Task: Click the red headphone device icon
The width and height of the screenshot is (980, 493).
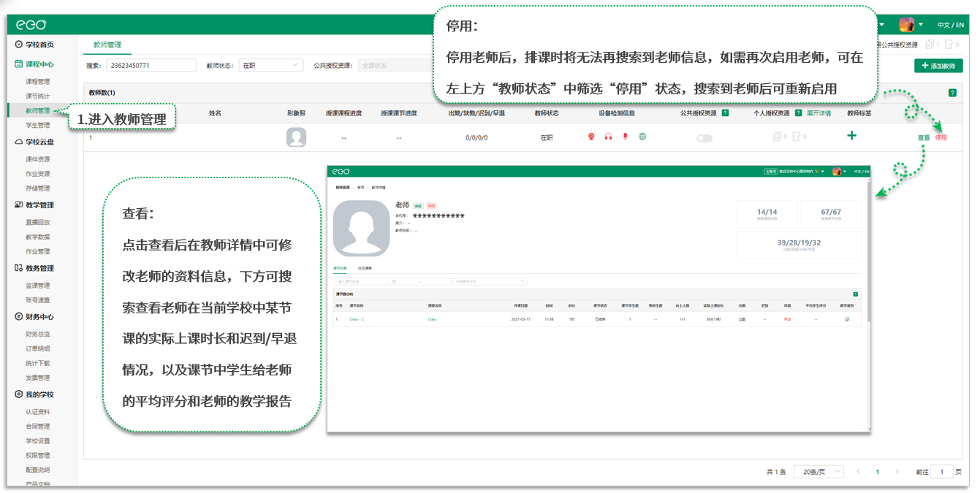Action: click(x=608, y=137)
